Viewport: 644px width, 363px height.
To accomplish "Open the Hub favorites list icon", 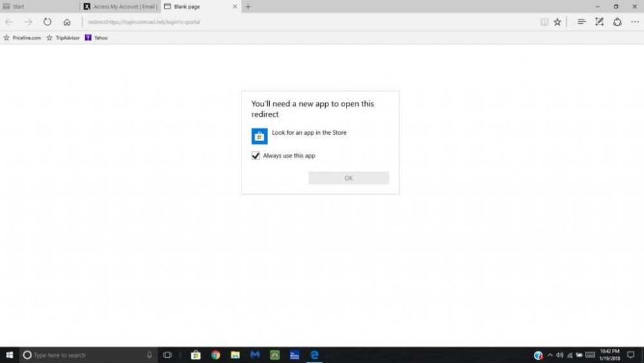I will point(581,22).
